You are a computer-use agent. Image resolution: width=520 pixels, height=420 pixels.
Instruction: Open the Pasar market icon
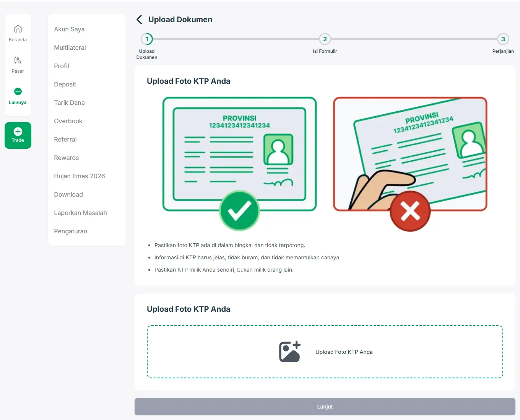pos(18,60)
